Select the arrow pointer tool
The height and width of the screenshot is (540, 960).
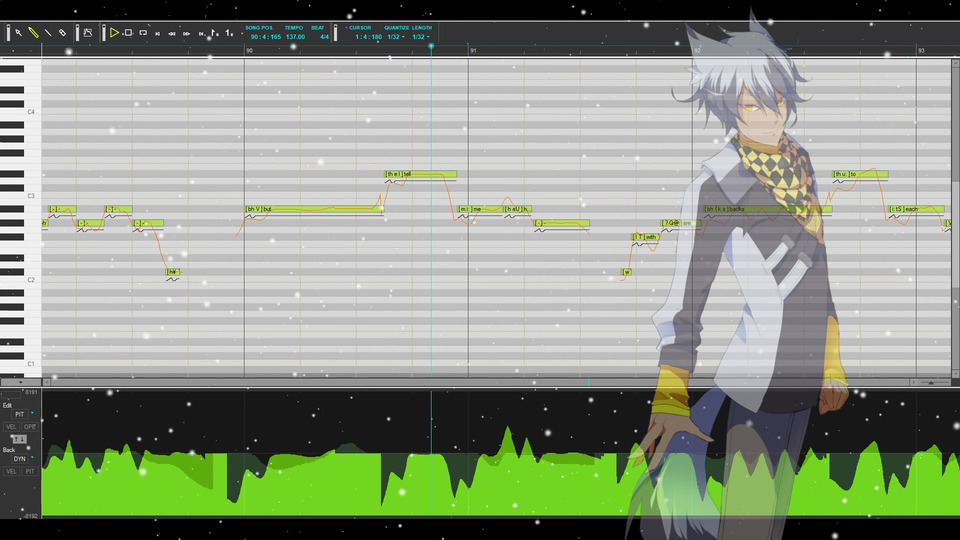pyautogui.click(x=18, y=32)
